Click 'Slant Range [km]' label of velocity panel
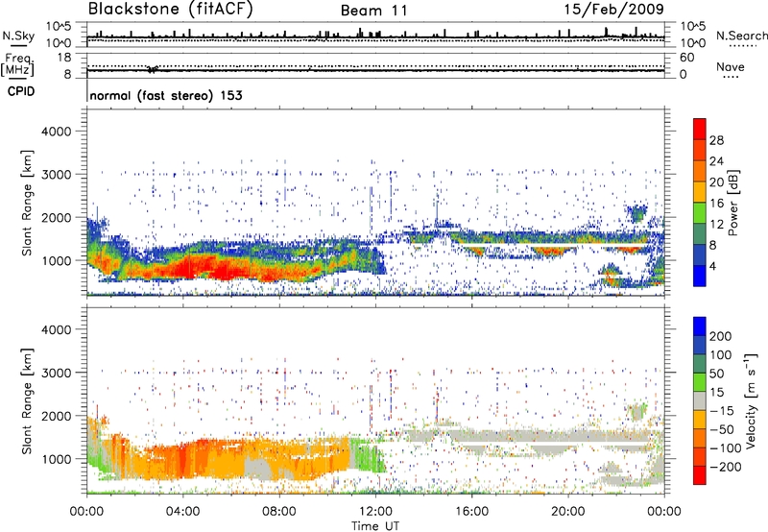This screenshot has width=768, height=532. [x=27, y=401]
